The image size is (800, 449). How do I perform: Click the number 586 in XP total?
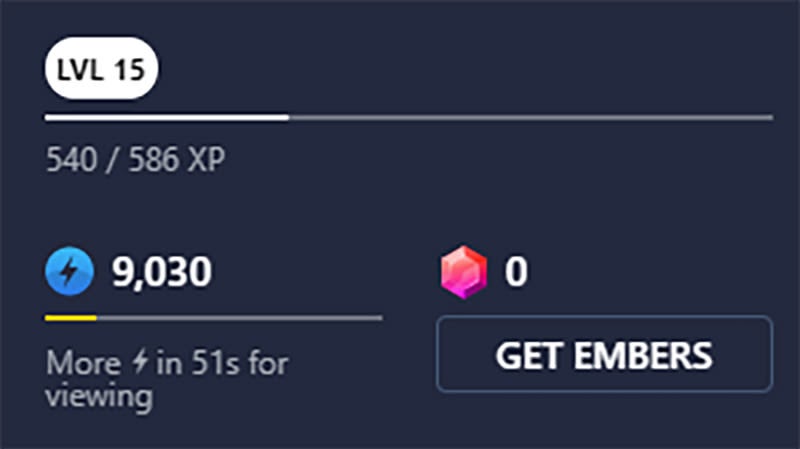coord(154,159)
